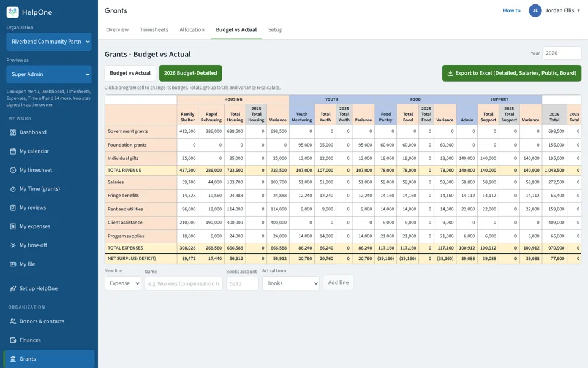Open the How to link
The width and height of the screenshot is (588, 368).
[511, 10]
